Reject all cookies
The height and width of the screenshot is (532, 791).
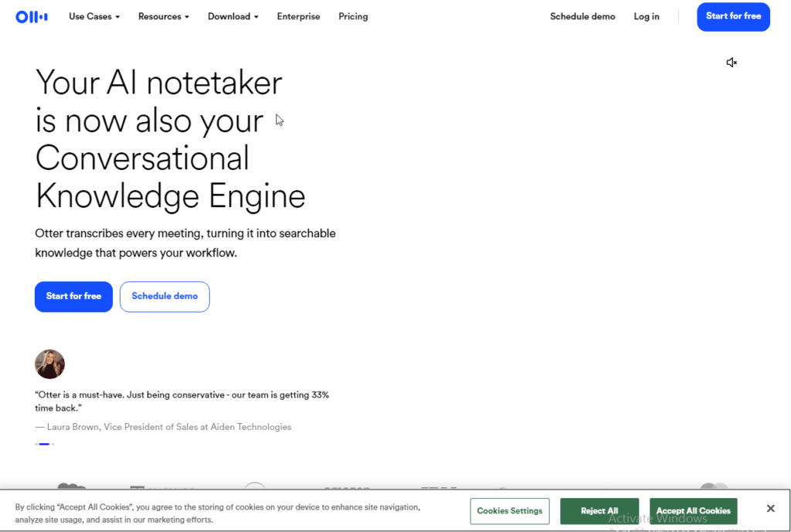click(x=599, y=511)
